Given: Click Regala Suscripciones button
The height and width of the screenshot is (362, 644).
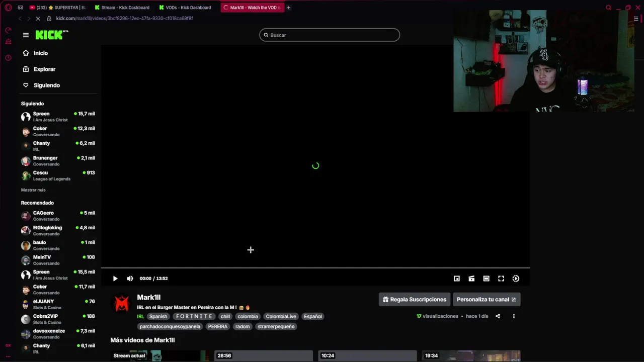Looking at the screenshot, I should pyautogui.click(x=415, y=299).
